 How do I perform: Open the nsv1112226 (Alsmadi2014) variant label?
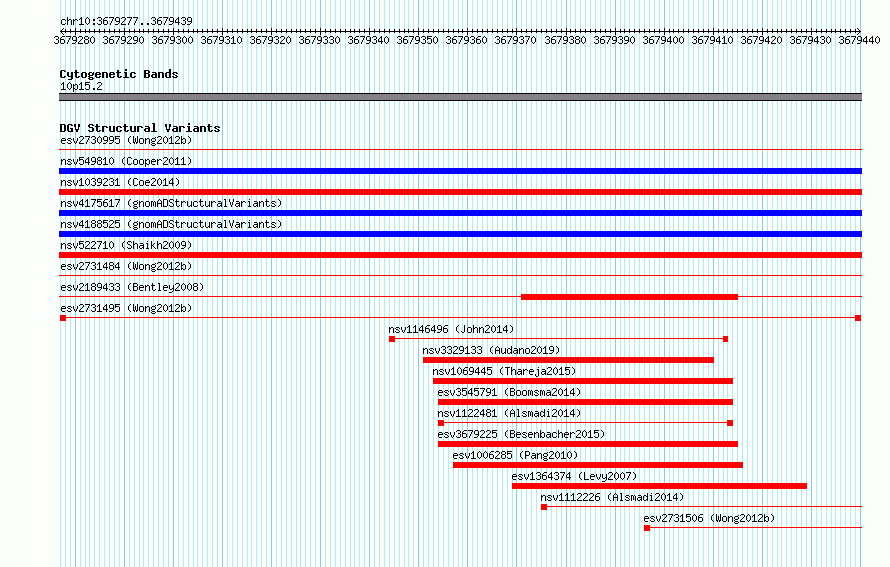point(612,497)
